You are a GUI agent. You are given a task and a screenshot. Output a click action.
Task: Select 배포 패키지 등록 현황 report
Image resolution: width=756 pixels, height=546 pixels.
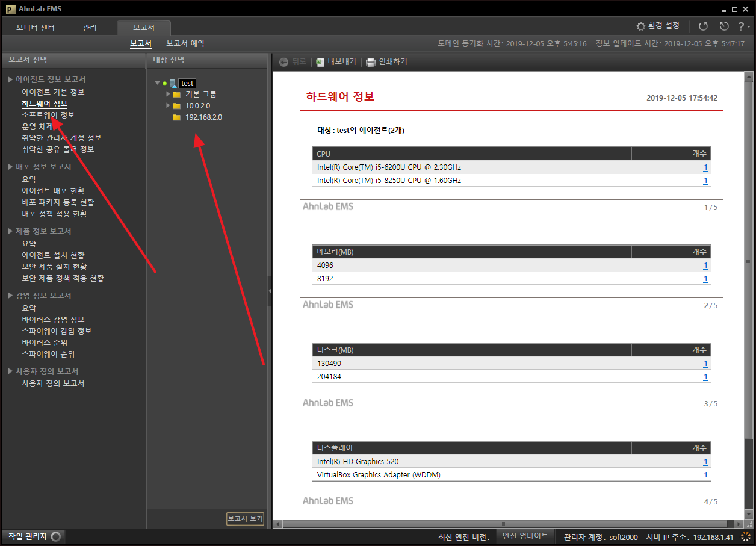[58, 202]
